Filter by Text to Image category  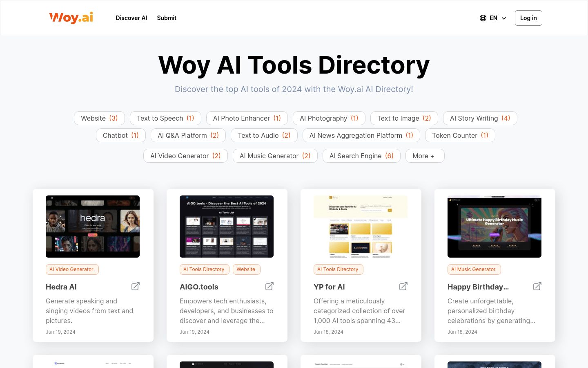[404, 118]
